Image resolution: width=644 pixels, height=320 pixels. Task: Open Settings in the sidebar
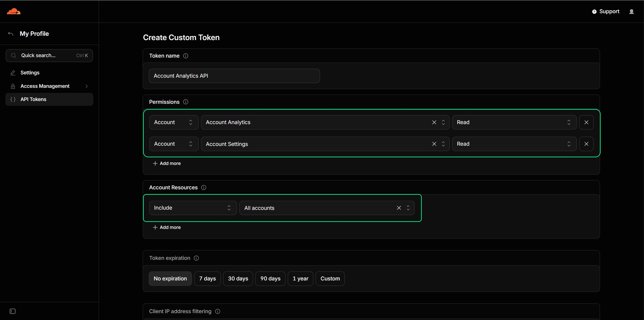(x=49, y=73)
